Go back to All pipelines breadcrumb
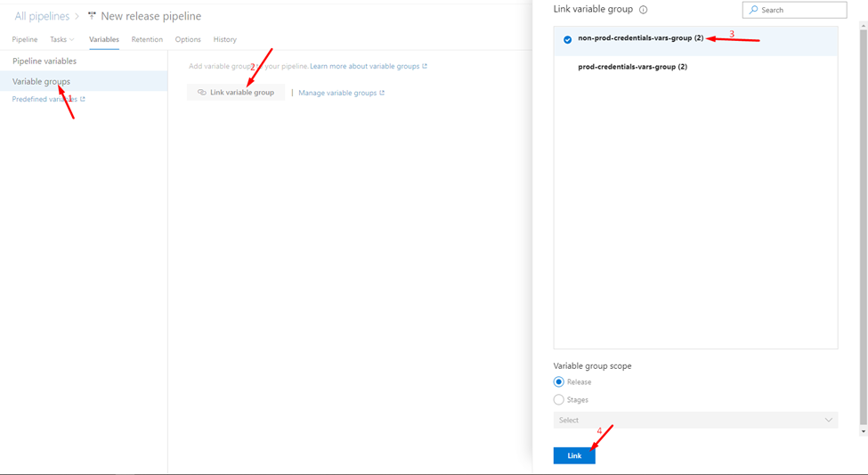Image resolution: width=868 pixels, height=475 pixels. click(x=42, y=17)
